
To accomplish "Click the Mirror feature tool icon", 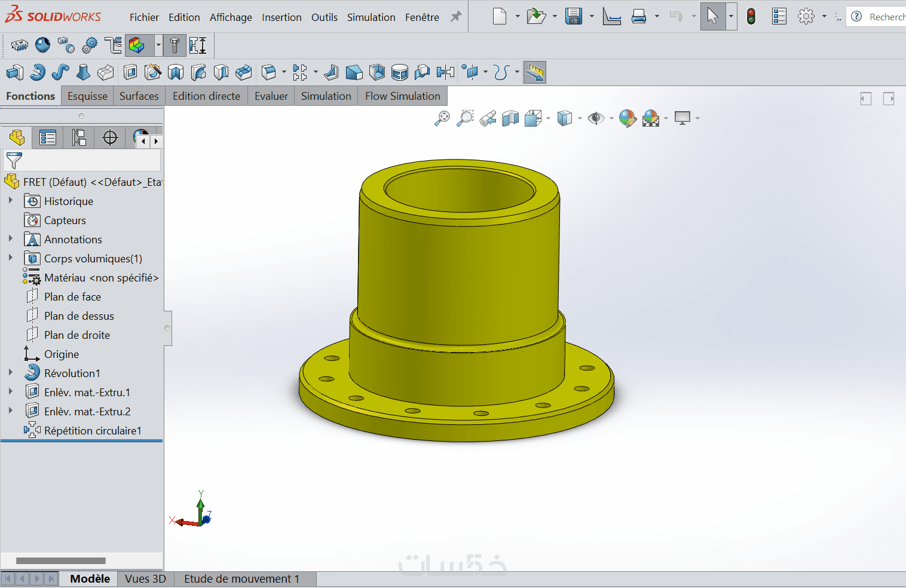I will point(445,72).
